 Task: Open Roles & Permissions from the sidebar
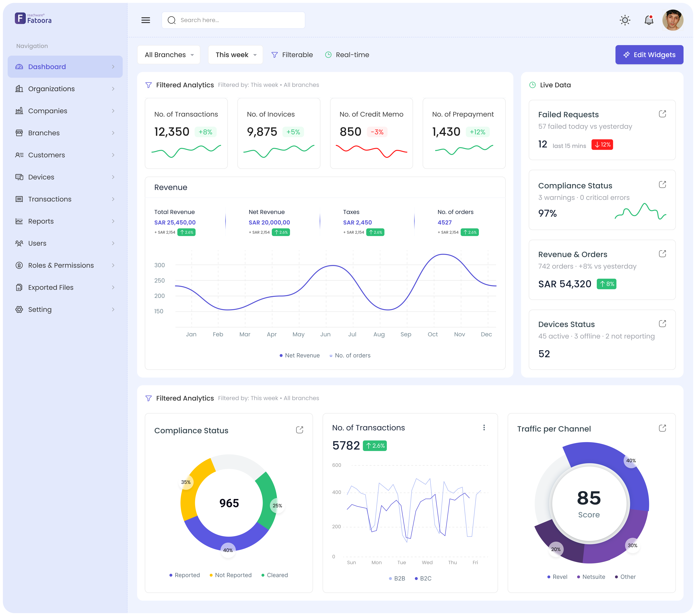point(61,265)
